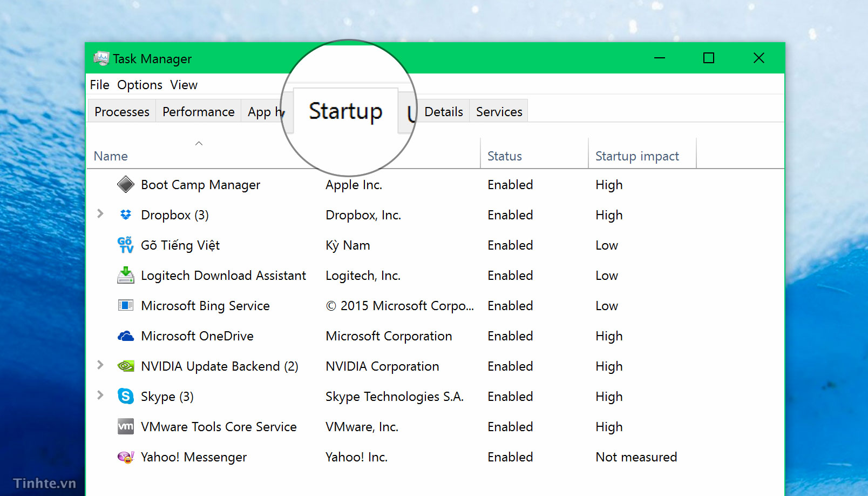Switch to the Startup tab
This screenshot has height=496, width=868.
[x=345, y=111]
